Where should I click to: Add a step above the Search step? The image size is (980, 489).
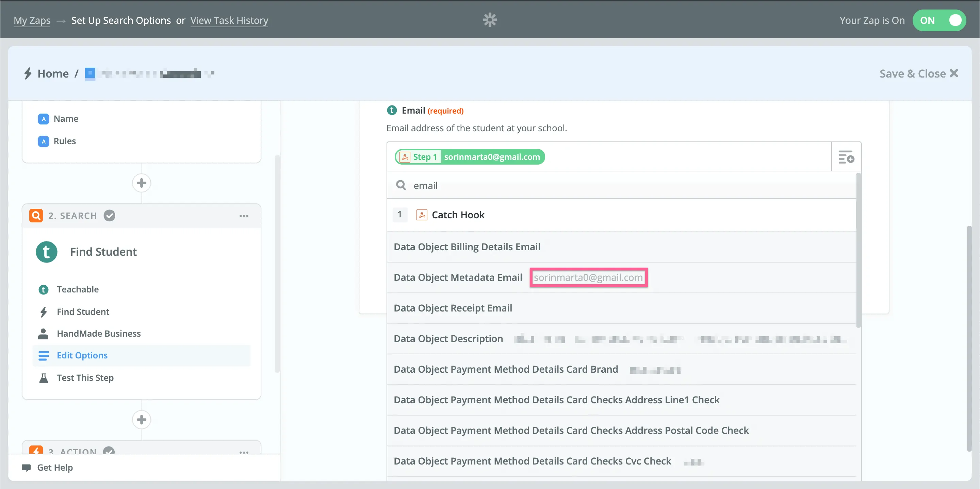point(142,183)
